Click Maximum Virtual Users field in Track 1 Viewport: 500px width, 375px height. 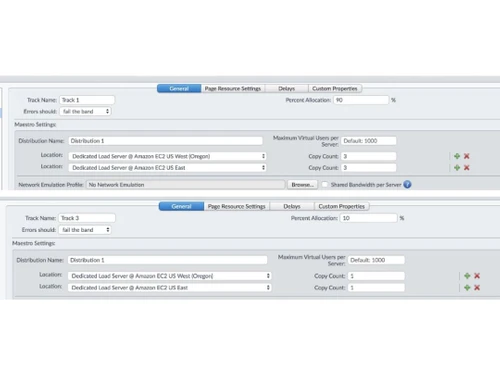369,141
